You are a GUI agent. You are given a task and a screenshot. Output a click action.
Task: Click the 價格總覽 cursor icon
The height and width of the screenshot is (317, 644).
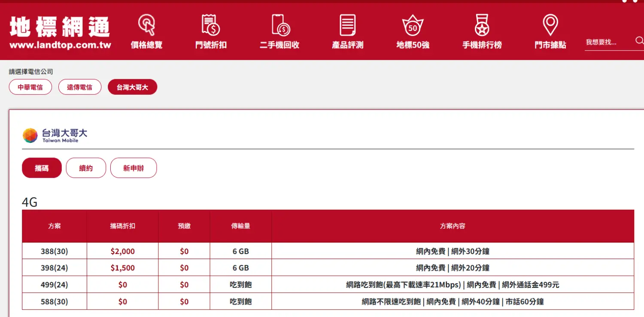[x=146, y=24]
